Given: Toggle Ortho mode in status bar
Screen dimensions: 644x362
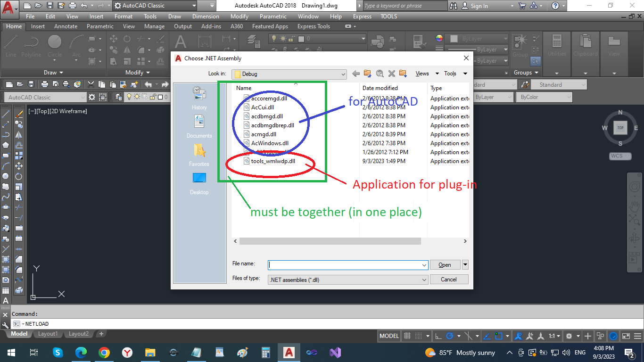Looking at the screenshot, I should click(x=438, y=336).
